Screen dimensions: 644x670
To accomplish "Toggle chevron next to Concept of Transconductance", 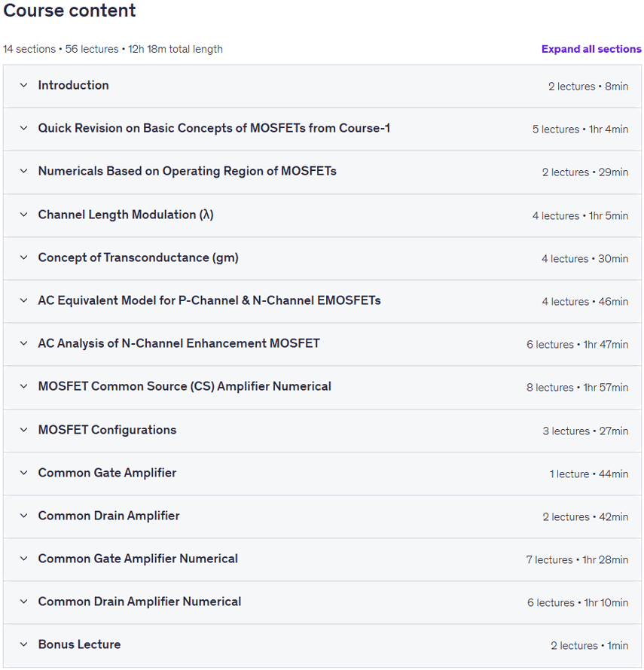I will tap(24, 257).
